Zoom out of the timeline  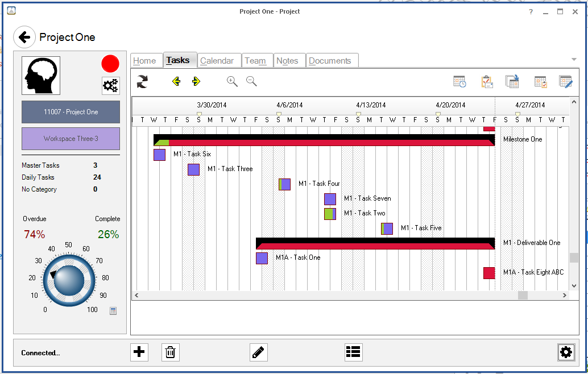(251, 81)
